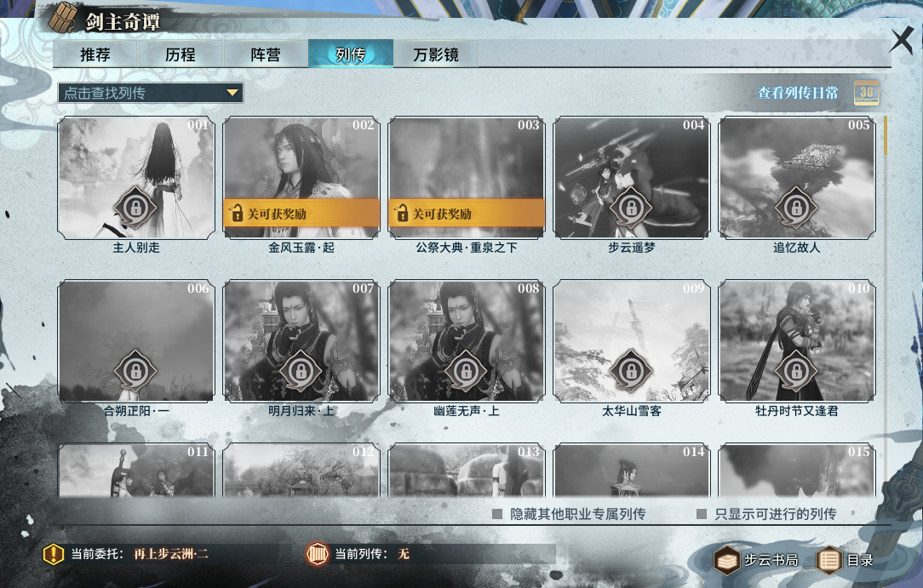Enable 只显示可进行的列传 checkbox
The image size is (923, 588).
tap(702, 514)
